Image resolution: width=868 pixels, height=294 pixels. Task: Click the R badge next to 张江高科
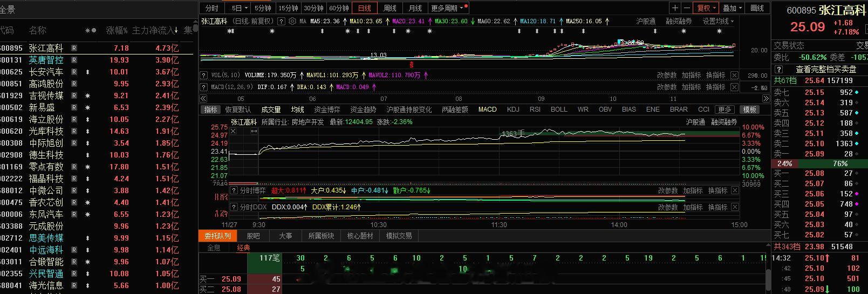[x=74, y=48]
